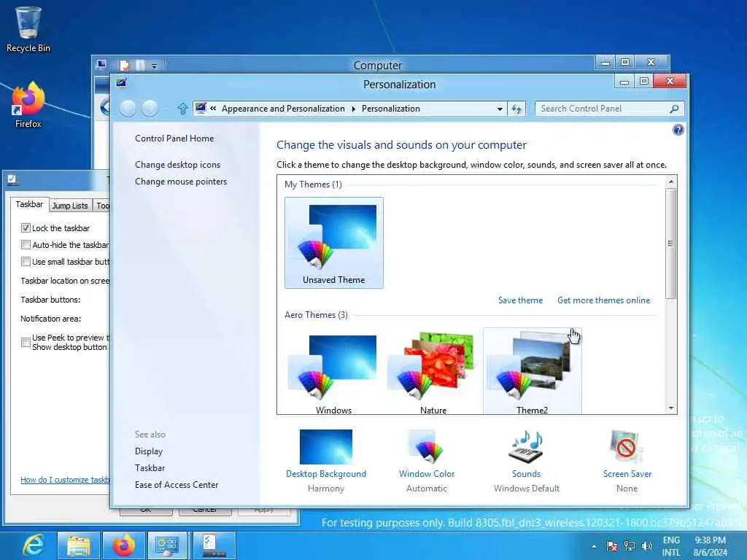Apply the Theme2 theme
The width and height of the screenshot is (747, 560).
[532, 371]
